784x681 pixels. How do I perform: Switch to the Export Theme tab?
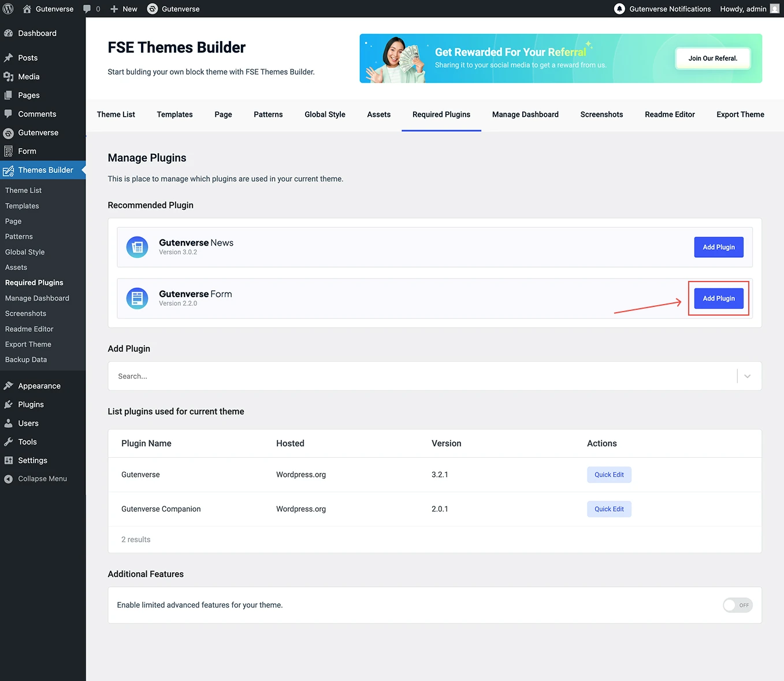740,114
